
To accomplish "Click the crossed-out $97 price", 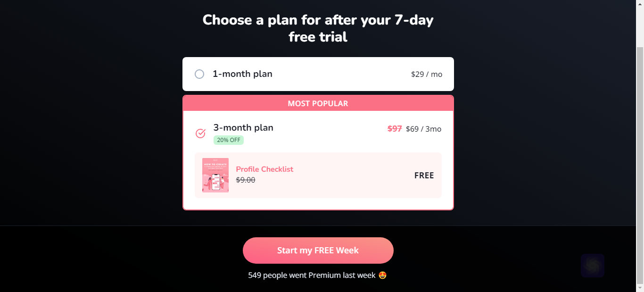I will (x=395, y=129).
